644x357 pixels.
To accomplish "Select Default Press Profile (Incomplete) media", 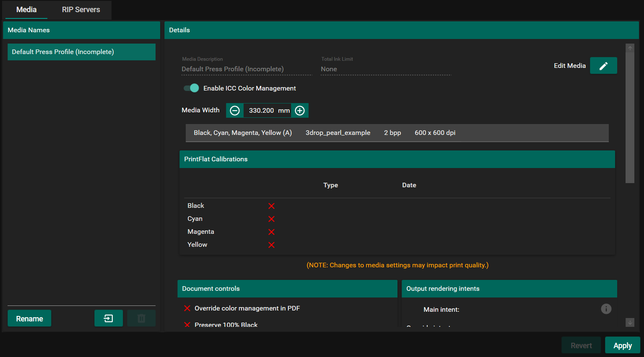I will tap(81, 52).
